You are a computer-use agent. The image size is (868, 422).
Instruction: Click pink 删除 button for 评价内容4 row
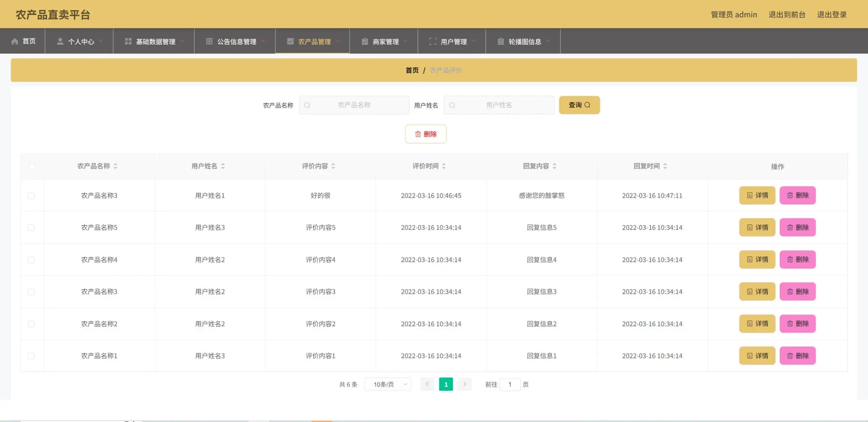pos(797,259)
